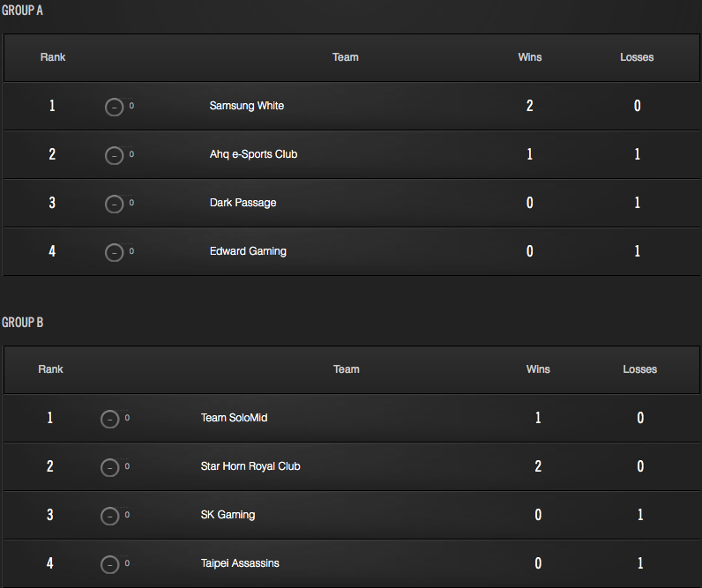Sort Group B by the Team column header
This screenshot has width=702, height=588.
346,369
